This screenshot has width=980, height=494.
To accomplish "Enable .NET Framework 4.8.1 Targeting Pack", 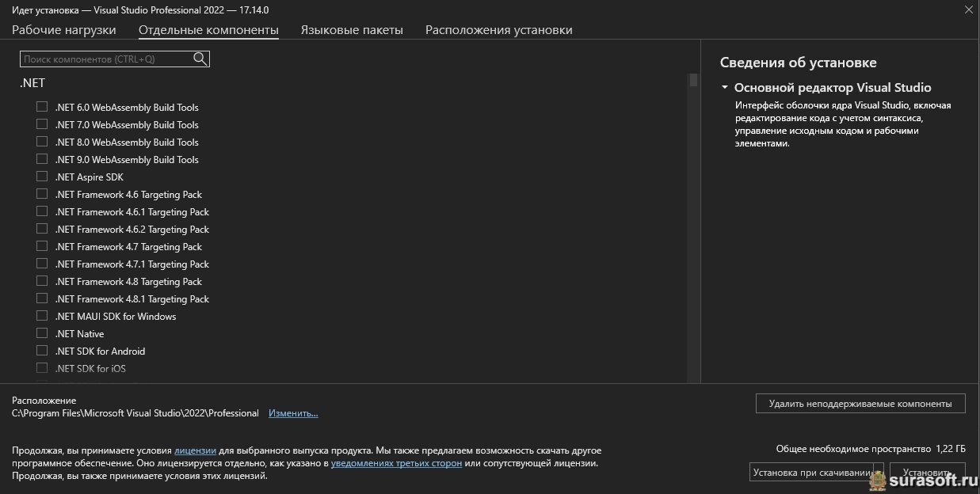I will (42, 298).
